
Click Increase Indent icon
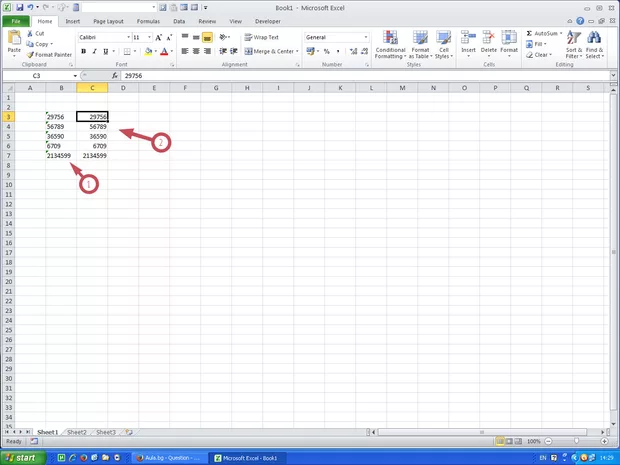(x=234, y=51)
